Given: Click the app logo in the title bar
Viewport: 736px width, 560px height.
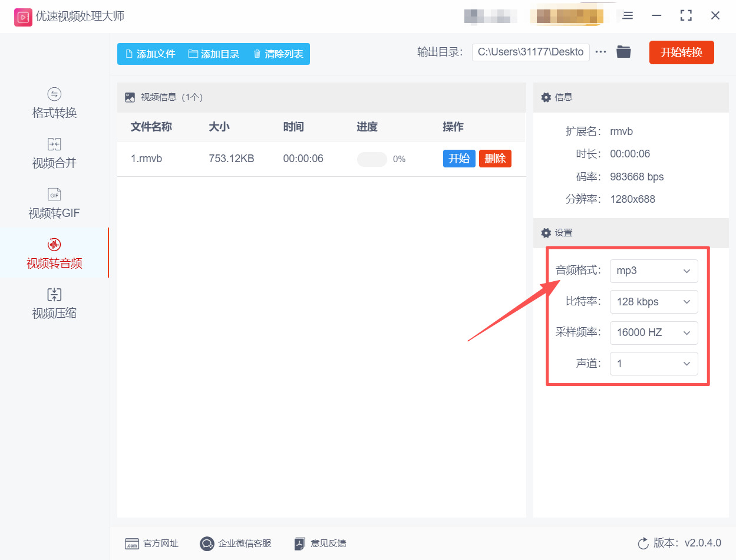Looking at the screenshot, I should click(x=24, y=16).
